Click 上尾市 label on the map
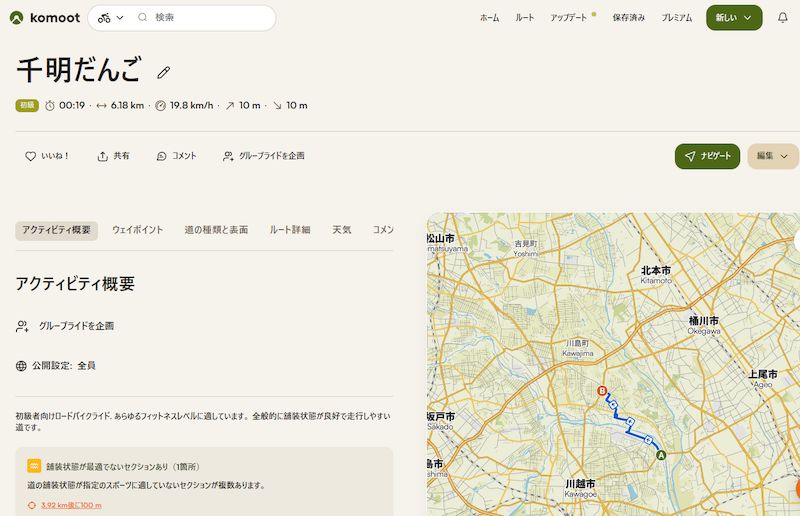The height and width of the screenshot is (516, 800). point(763,374)
